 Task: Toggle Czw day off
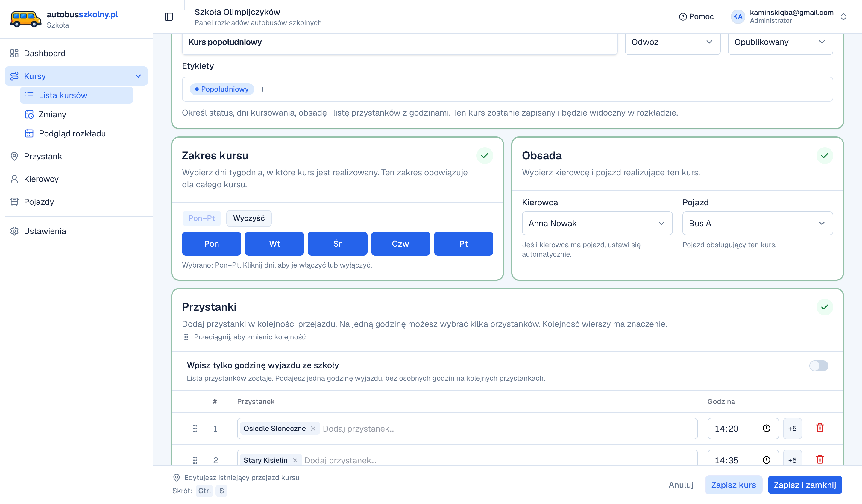400,244
